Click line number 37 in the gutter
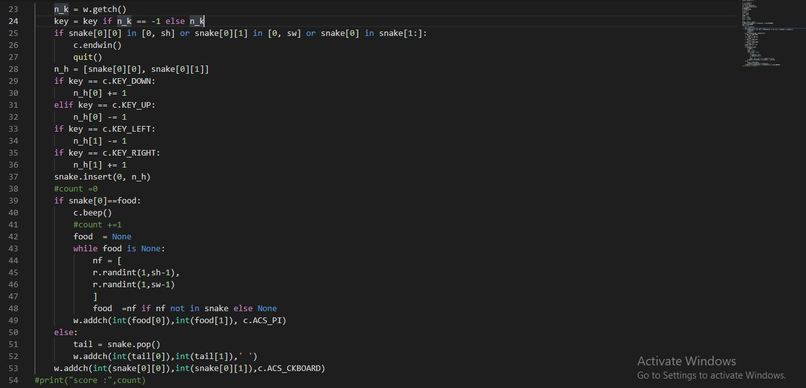The image size is (806, 388). 13,176
